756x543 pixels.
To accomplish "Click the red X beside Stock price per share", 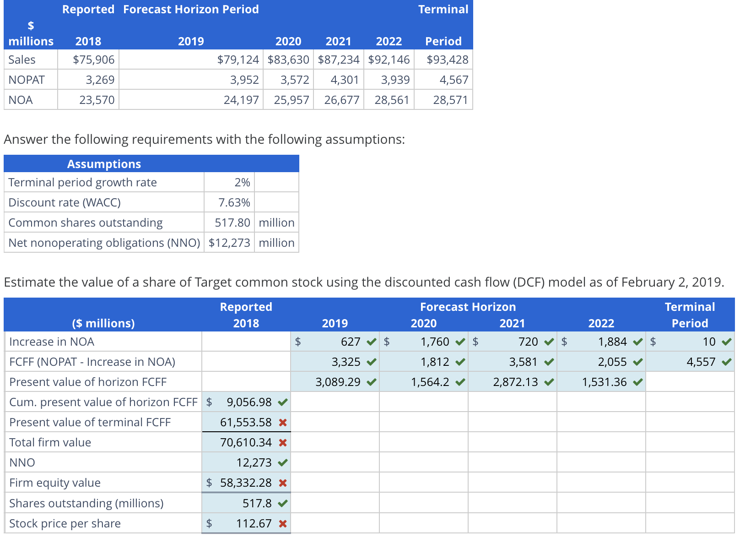I will (283, 523).
